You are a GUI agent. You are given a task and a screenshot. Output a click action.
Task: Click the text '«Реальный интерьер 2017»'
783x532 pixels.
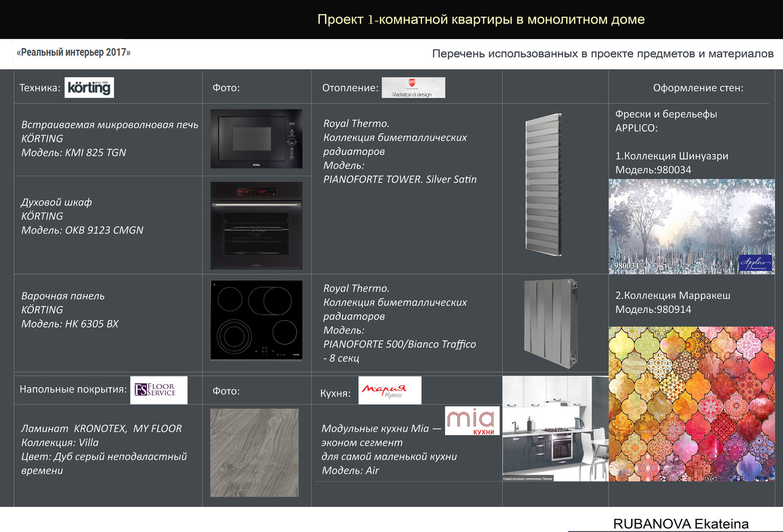pyautogui.click(x=73, y=52)
